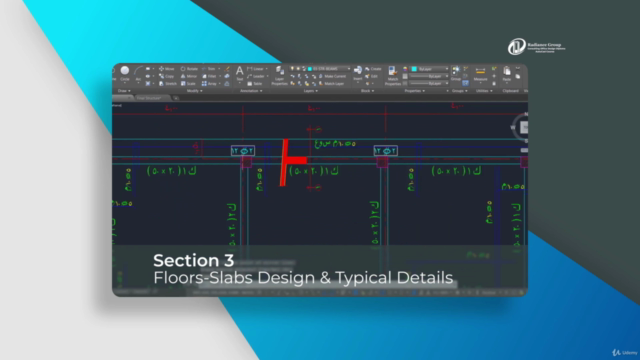The width and height of the screenshot is (640, 360).
Task: Expand the Groups panel
Action: pyautogui.click(x=460, y=91)
